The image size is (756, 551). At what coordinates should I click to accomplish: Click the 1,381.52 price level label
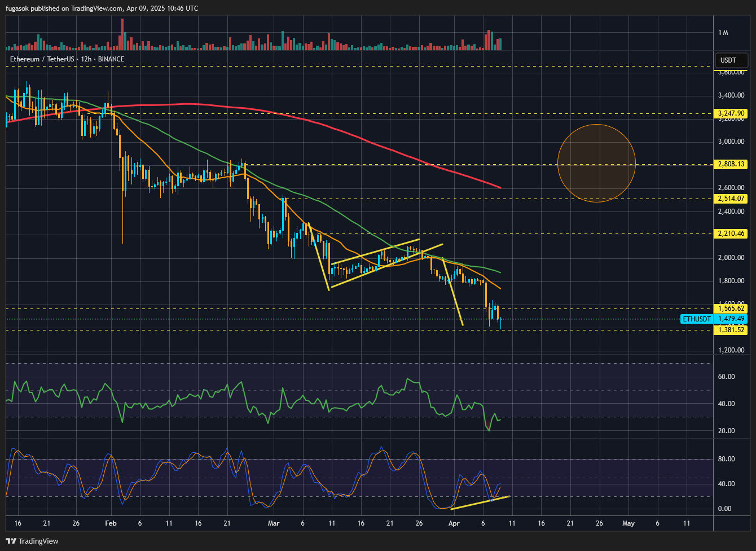click(732, 330)
